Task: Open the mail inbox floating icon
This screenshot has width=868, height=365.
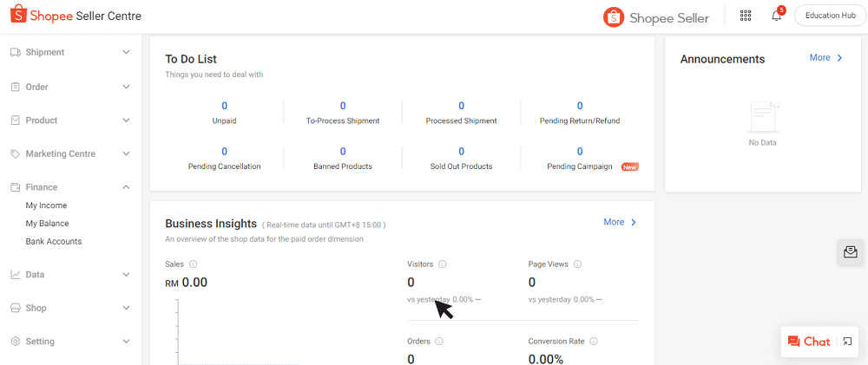Action: (x=850, y=251)
